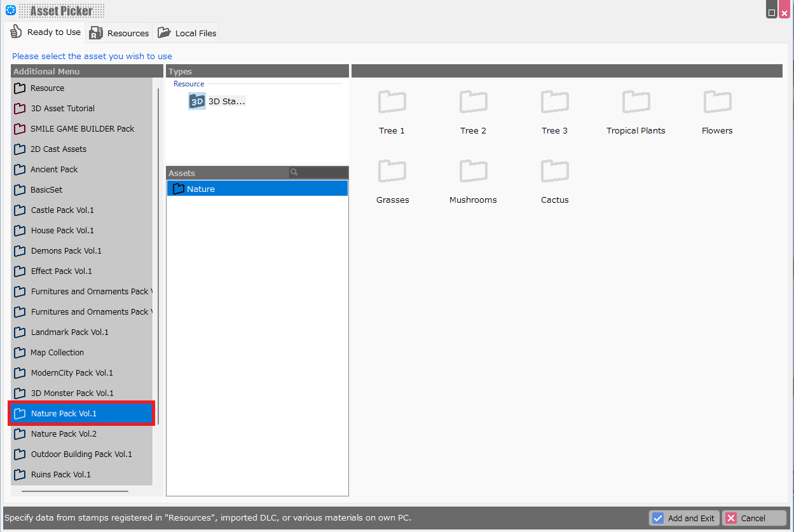Select ModernCity Pack Vol.1 entry
The height and width of the screenshot is (532, 794).
(72, 373)
